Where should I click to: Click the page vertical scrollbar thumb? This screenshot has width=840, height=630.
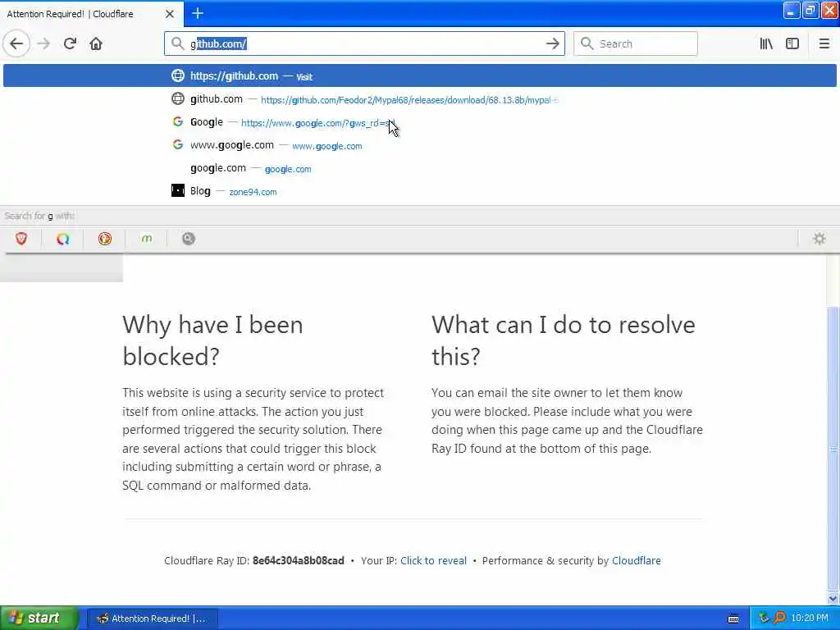(833, 449)
